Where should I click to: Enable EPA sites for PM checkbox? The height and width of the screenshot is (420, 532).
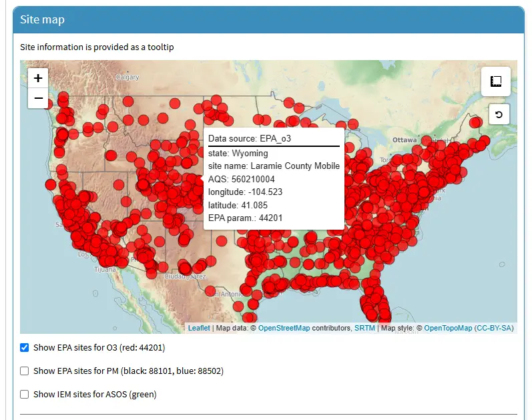point(25,371)
